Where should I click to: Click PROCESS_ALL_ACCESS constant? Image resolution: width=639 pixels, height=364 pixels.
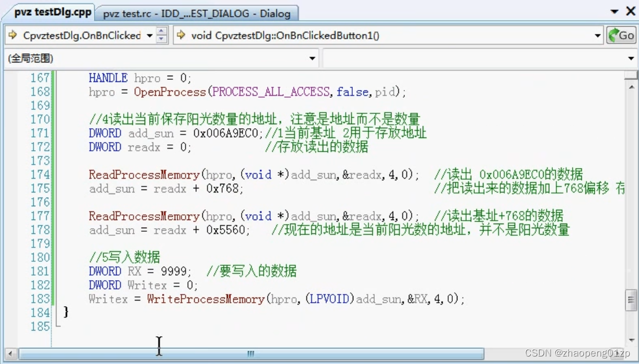click(271, 92)
